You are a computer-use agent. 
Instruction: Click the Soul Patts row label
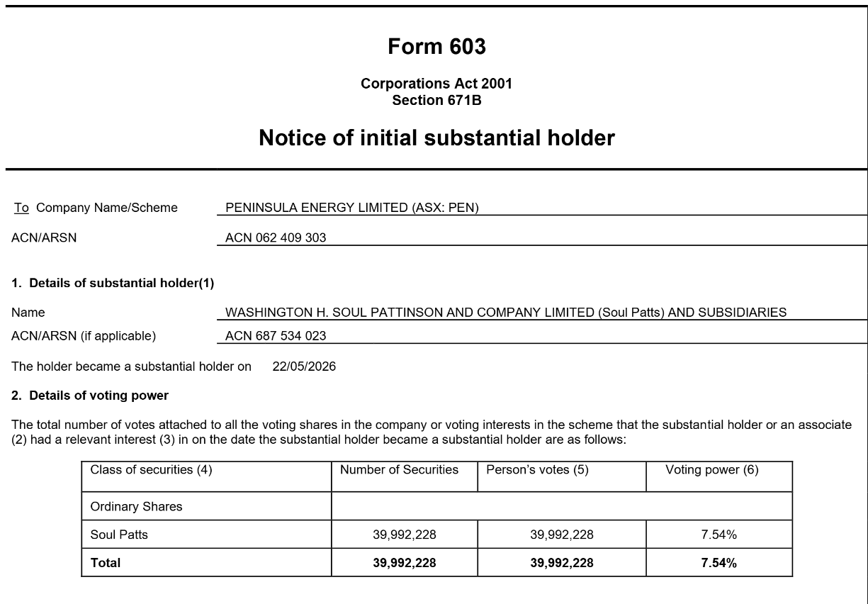(x=119, y=535)
